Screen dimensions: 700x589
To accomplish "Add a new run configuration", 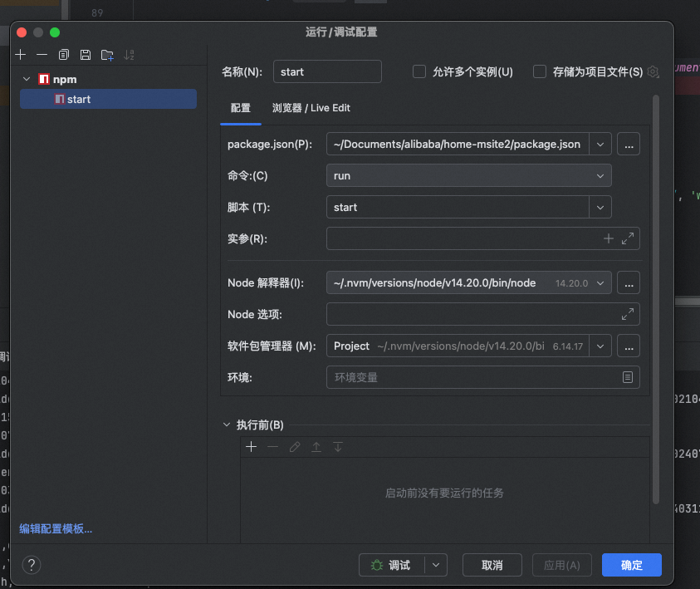I will [21, 55].
